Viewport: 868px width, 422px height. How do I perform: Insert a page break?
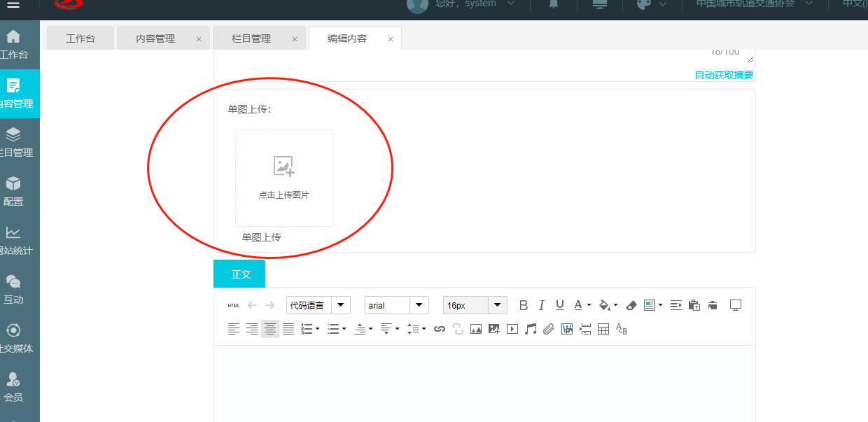pyautogui.click(x=585, y=329)
